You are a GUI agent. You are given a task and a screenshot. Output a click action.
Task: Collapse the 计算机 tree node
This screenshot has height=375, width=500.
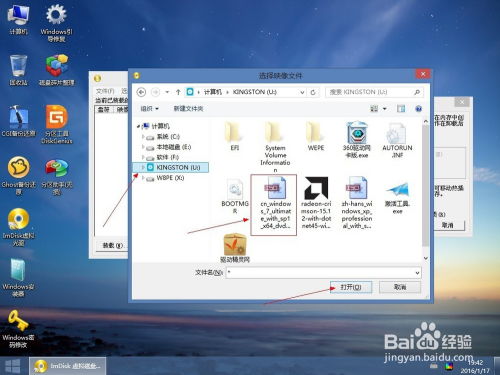click(138, 126)
